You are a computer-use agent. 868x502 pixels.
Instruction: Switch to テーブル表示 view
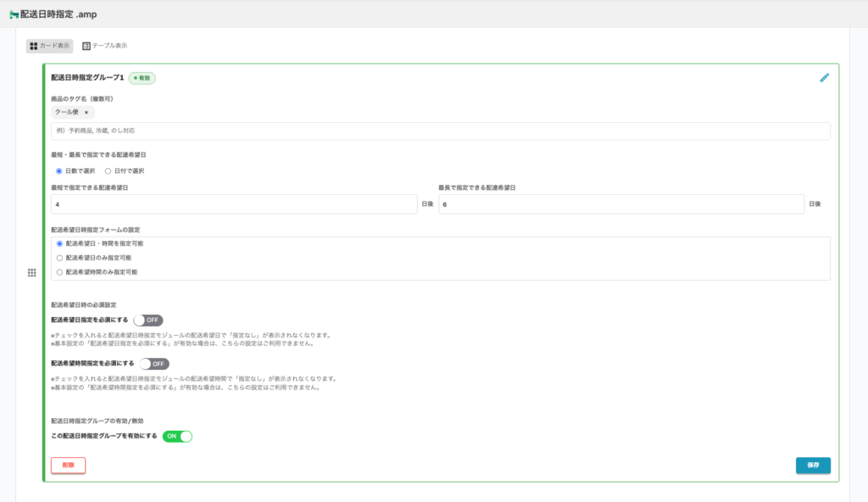(x=104, y=45)
